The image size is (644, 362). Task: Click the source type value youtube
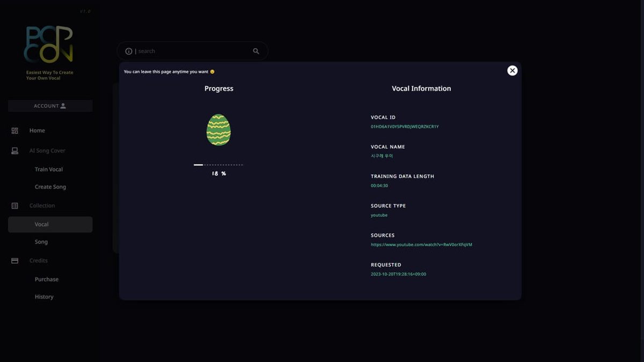click(379, 215)
